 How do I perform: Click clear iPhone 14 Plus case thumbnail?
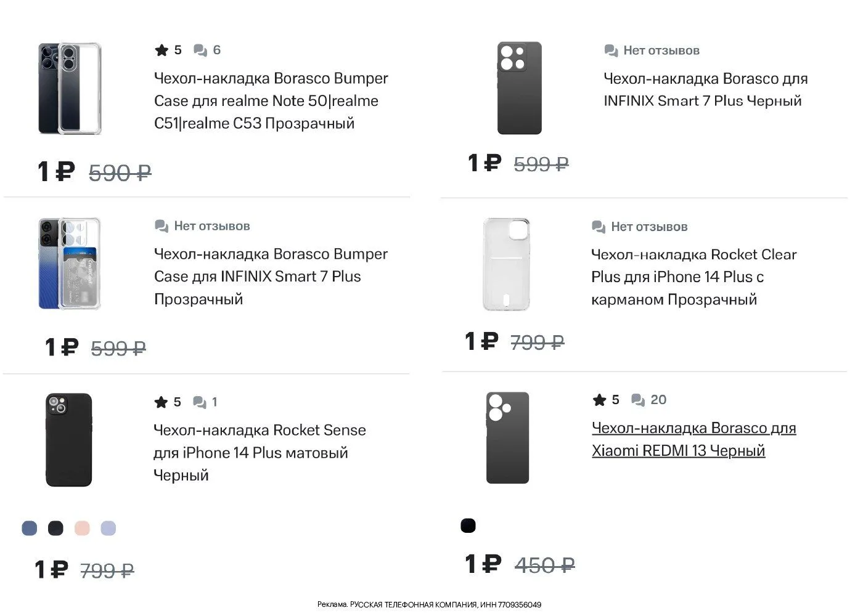(x=507, y=264)
